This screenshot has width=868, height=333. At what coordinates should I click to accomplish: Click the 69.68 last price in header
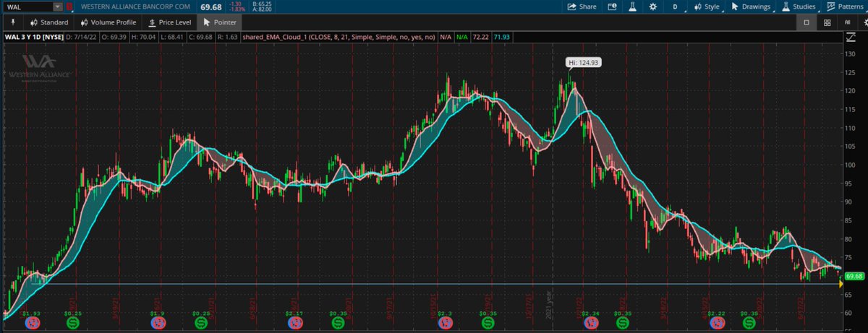[x=210, y=7]
